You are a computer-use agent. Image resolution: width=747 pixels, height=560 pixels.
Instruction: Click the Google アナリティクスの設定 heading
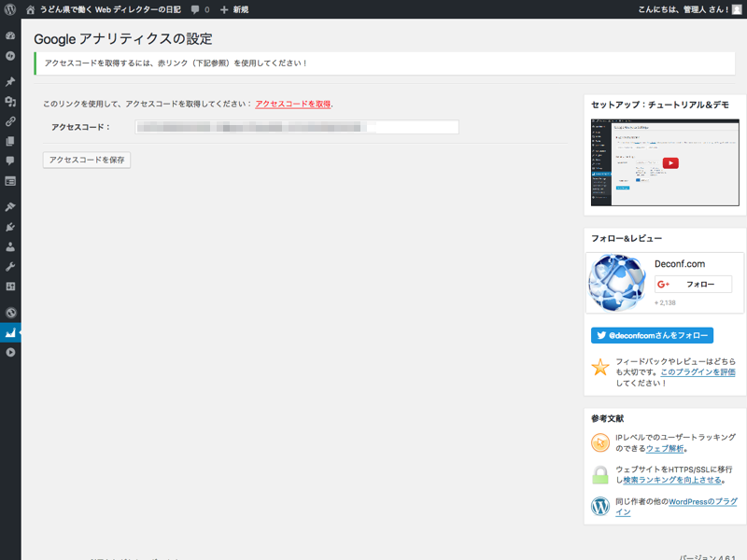coord(123,38)
